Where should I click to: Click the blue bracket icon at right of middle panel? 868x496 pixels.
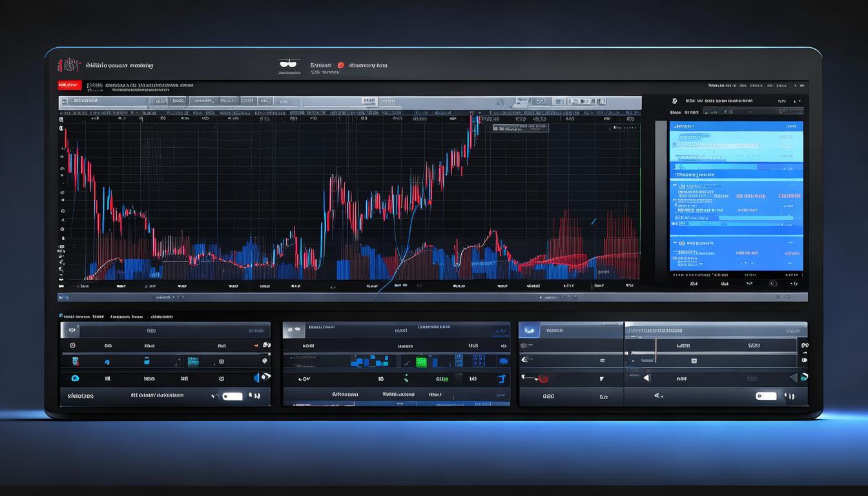500,378
